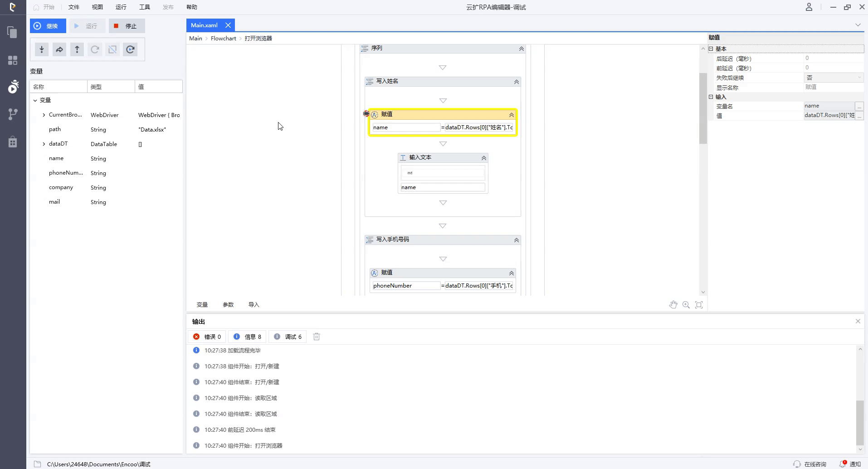Expand the dataDT variable tree row
Viewport: 868px width, 469px height.
click(44, 144)
